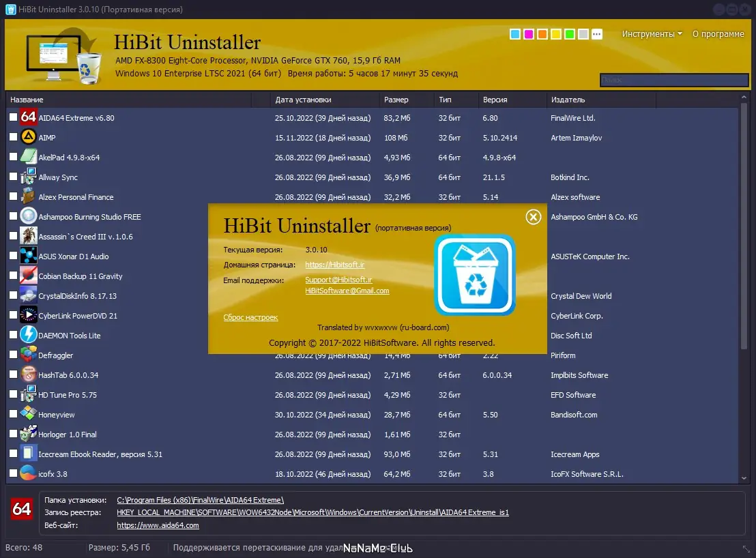The width and height of the screenshot is (756, 558).
Task: Click the Allway Sync icon
Action: 29,177
